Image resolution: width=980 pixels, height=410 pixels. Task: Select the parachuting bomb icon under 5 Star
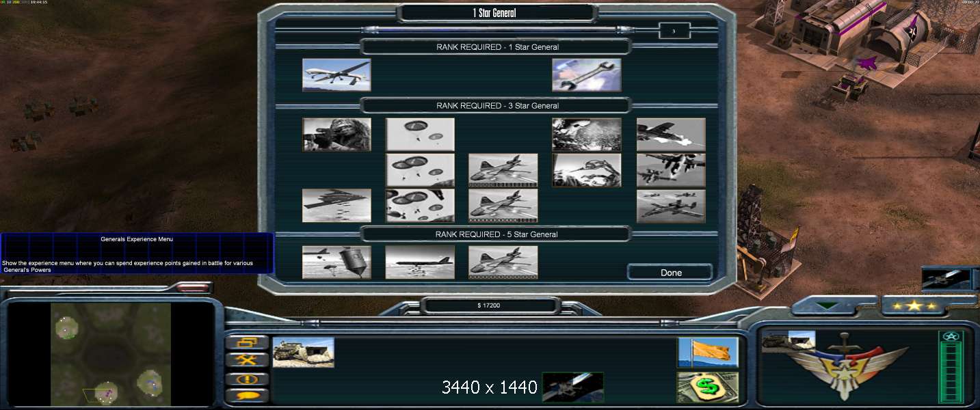[x=336, y=262]
